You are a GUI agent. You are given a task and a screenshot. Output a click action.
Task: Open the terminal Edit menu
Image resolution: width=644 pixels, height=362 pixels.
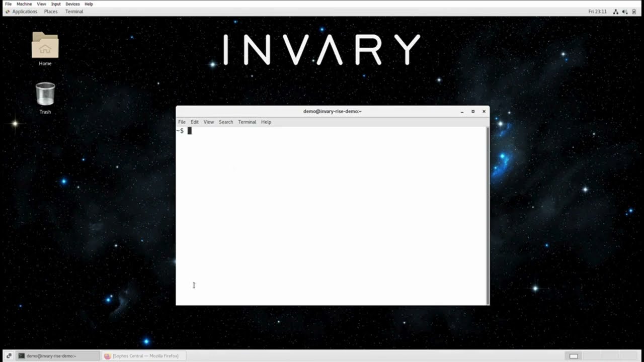[x=194, y=122]
